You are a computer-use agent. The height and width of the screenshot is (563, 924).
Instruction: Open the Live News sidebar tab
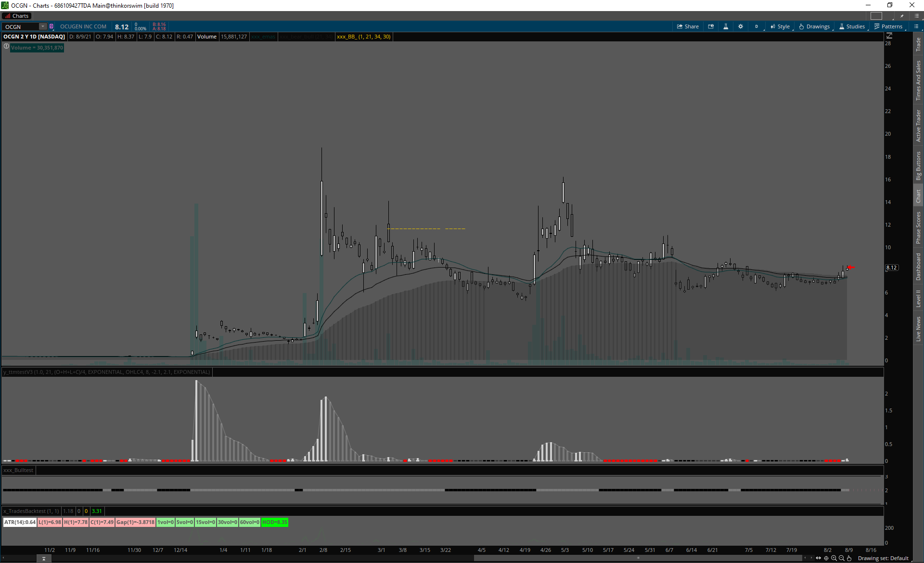[918, 329]
